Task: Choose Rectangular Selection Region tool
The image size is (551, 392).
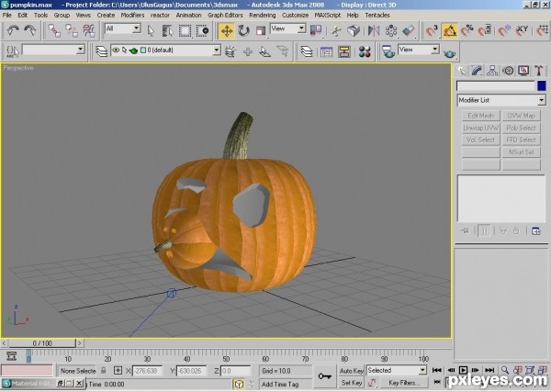Action: (185, 31)
